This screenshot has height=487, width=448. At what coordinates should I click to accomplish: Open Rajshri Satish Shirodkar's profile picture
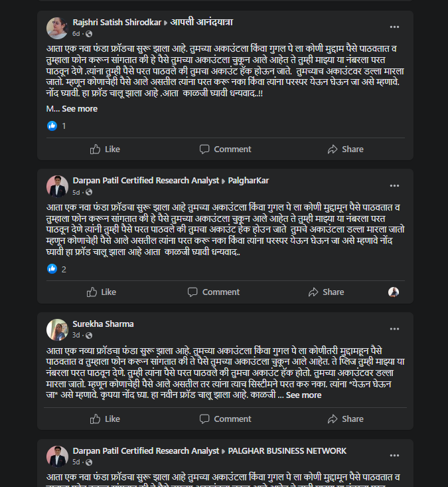57,28
